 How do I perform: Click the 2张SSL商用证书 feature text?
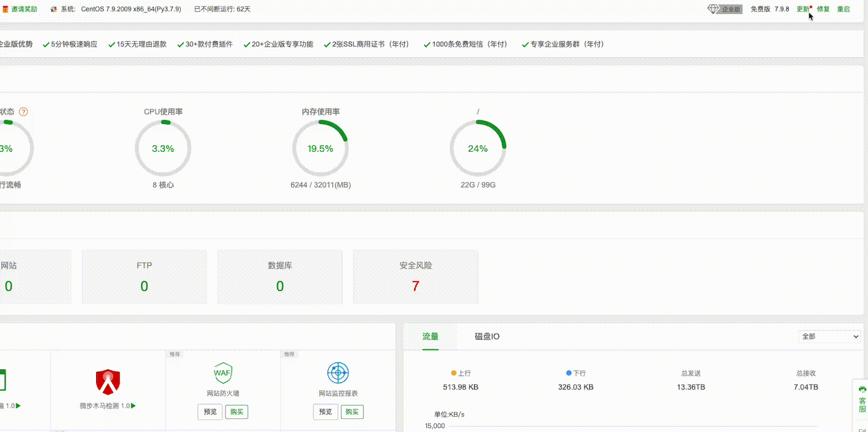click(370, 45)
